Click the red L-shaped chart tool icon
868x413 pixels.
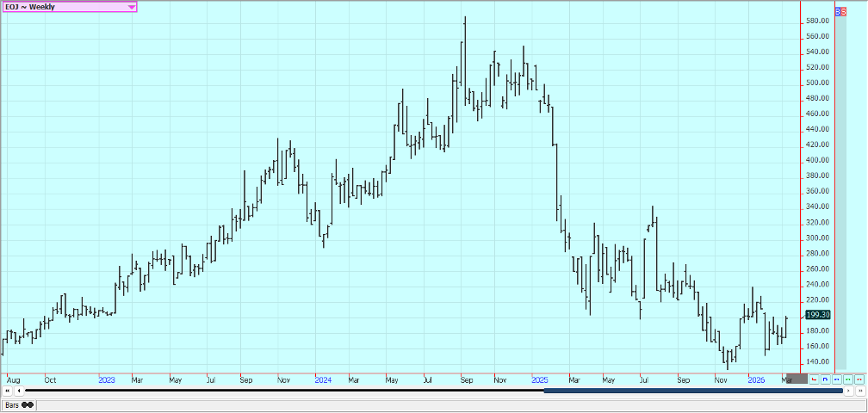[x=815, y=379]
